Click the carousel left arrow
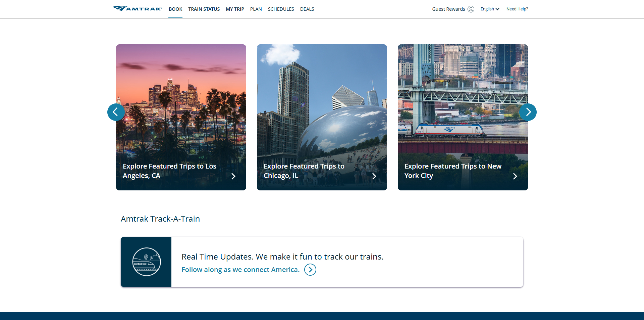The image size is (644, 320). click(x=116, y=112)
